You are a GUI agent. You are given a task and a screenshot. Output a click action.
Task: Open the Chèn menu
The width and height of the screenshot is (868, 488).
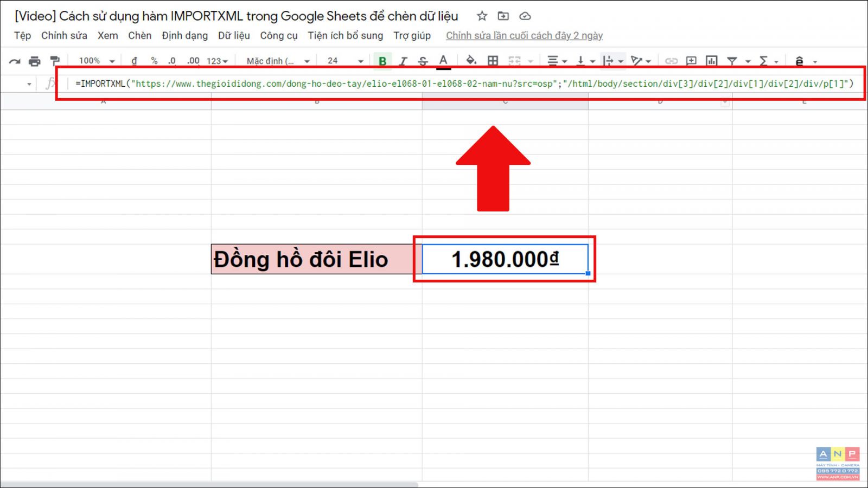(x=139, y=36)
